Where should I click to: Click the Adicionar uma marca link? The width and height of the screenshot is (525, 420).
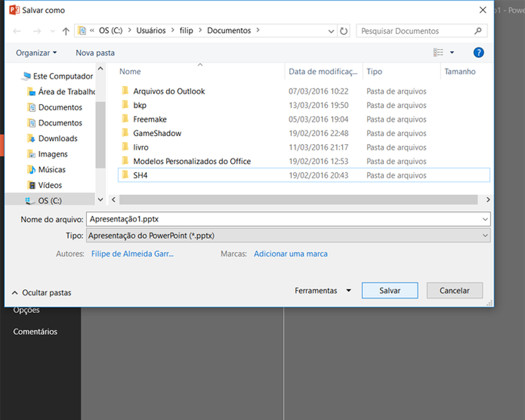290,254
